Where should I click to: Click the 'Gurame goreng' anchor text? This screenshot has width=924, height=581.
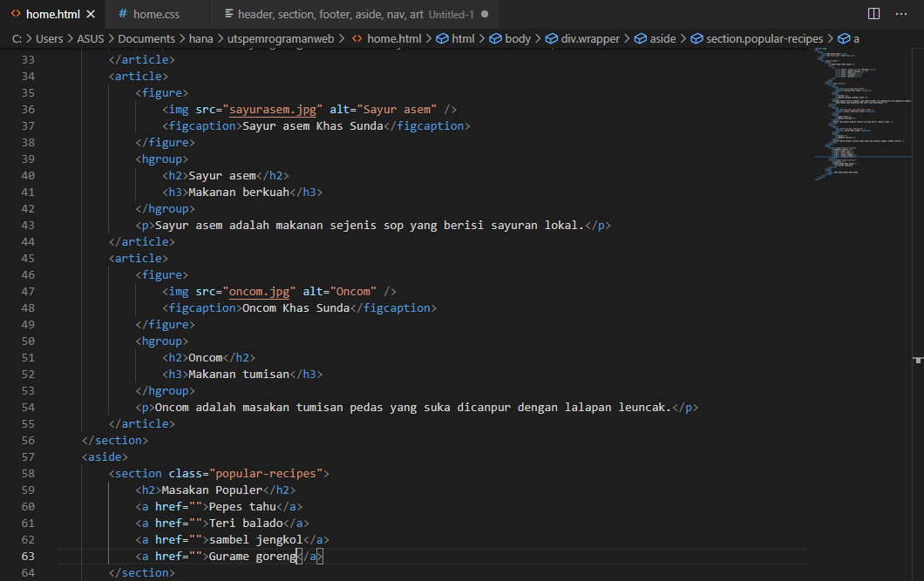(252, 557)
